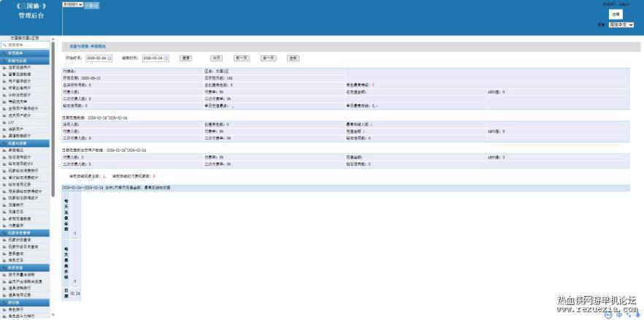Image resolution: width=644 pixels, height=320 pixels.
Task: Collapse the 充值与消费 sidebar section
Action: (x=25, y=143)
